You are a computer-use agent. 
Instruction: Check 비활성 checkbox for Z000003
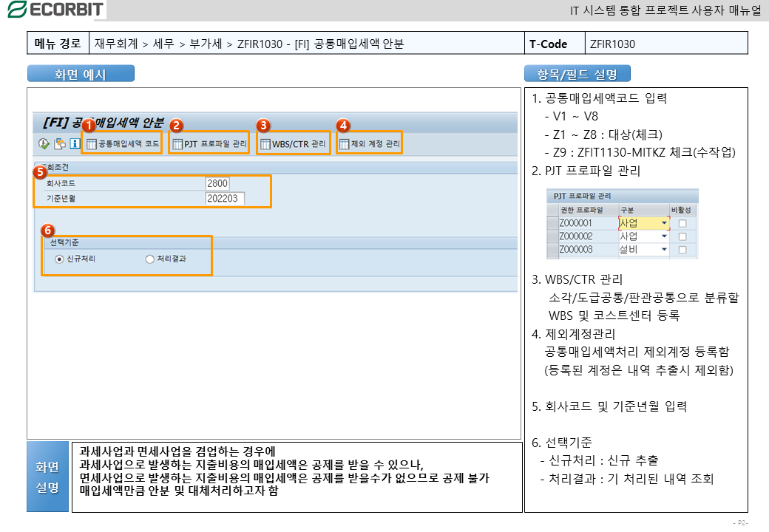[682, 250]
